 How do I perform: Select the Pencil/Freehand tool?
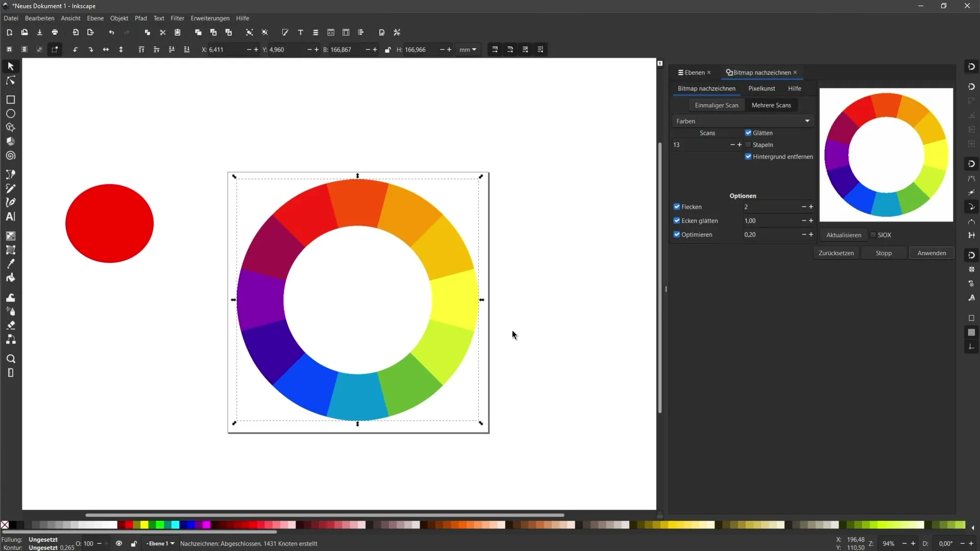tap(10, 188)
